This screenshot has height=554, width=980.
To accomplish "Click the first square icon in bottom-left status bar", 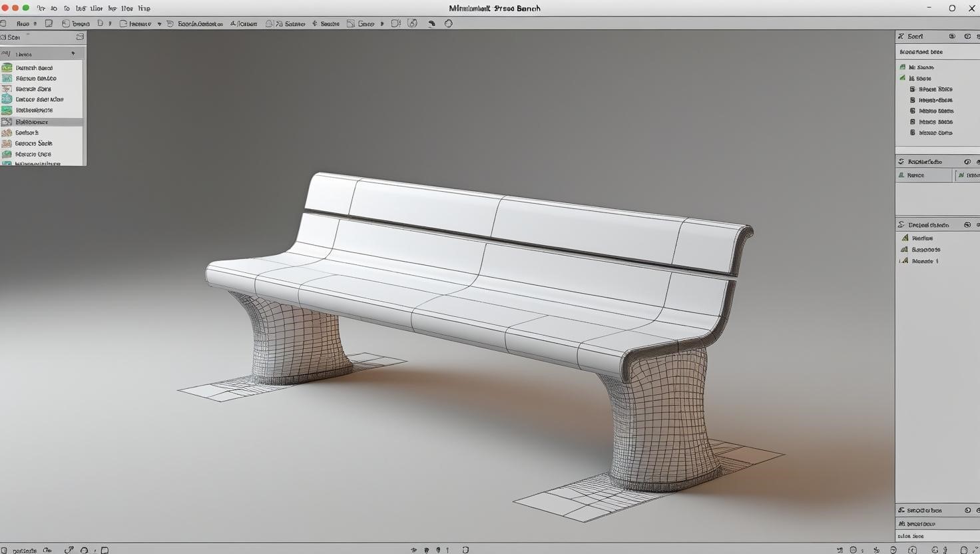I will (x=4, y=550).
